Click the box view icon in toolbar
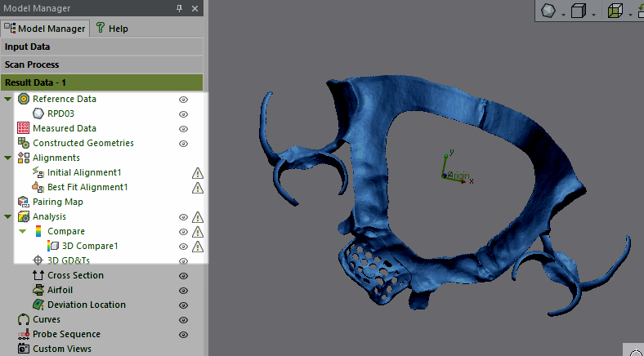 tap(579, 11)
